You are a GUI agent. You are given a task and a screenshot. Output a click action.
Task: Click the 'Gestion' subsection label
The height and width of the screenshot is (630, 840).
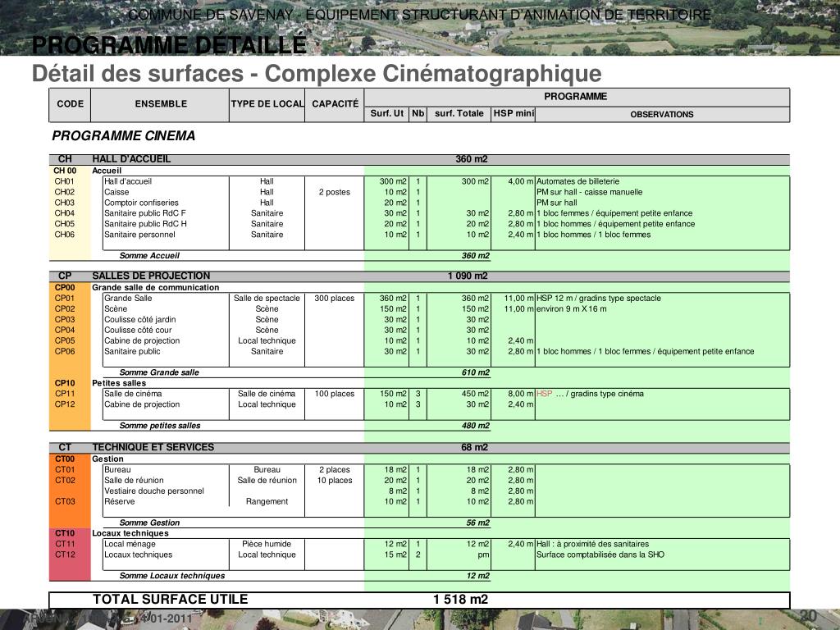coord(107,459)
